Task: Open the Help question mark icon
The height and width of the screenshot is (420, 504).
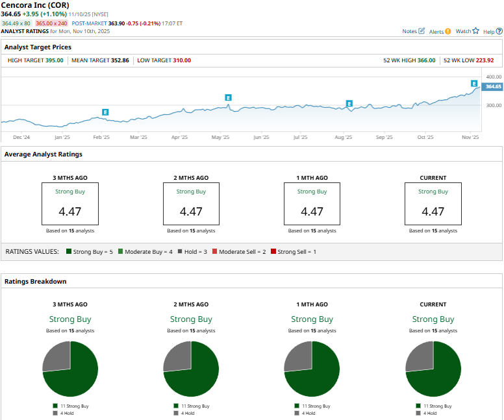Action: click(498, 31)
